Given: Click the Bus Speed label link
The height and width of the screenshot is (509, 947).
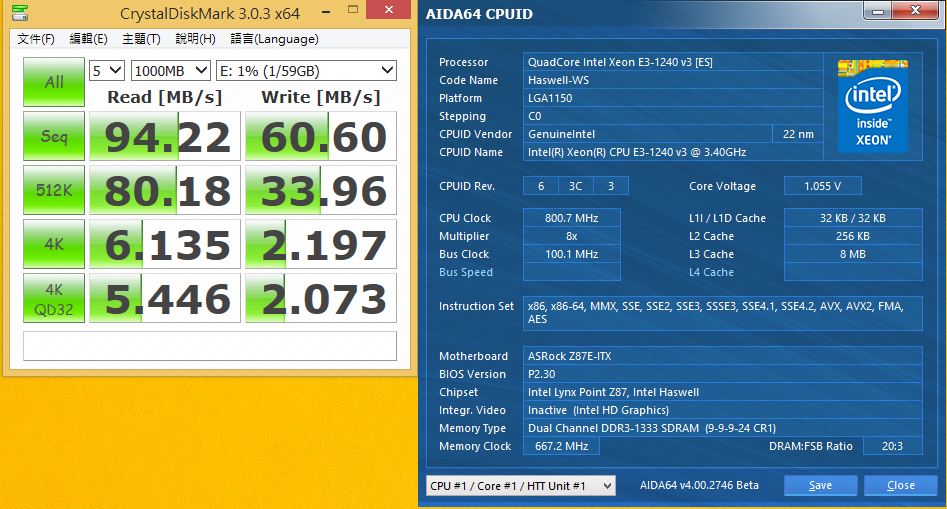Looking at the screenshot, I should (x=466, y=272).
